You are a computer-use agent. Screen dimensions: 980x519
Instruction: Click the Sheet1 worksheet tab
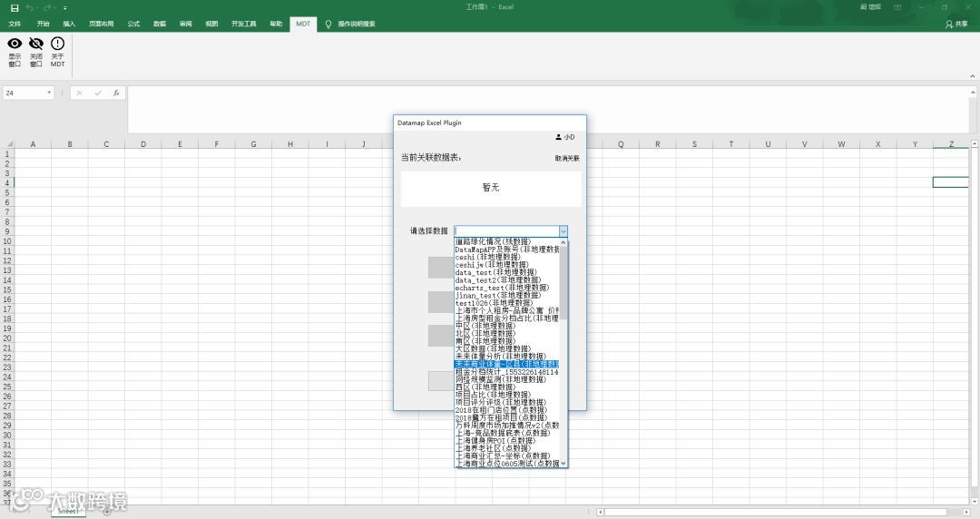coord(67,511)
